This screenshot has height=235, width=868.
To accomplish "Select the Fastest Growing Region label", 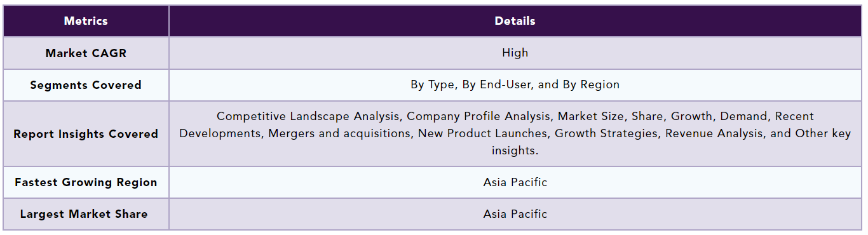I will click(86, 182).
